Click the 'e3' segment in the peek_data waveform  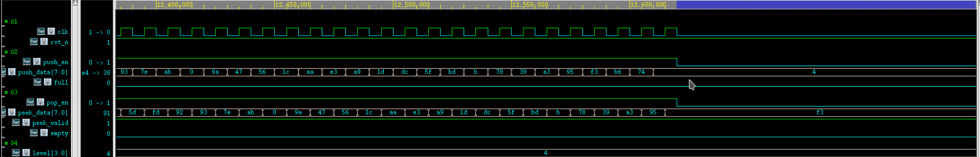tap(417, 112)
